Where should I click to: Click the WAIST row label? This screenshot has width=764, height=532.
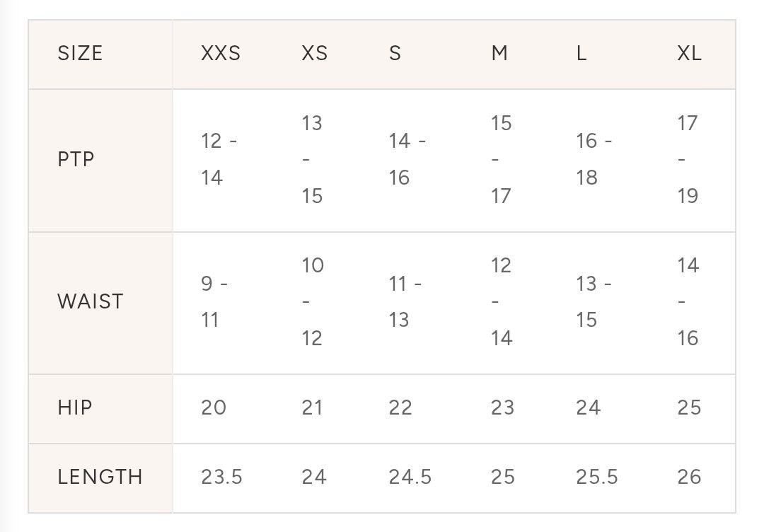coord(90,301)
